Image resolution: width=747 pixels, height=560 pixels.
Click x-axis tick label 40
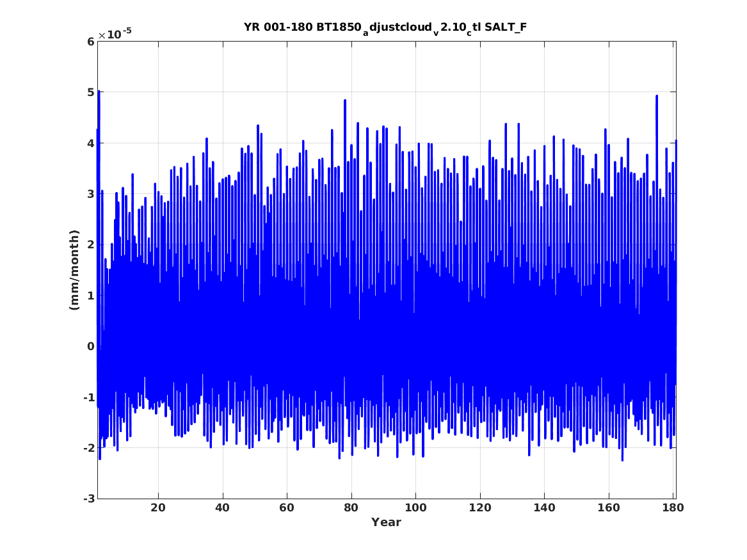pos(222,508)
